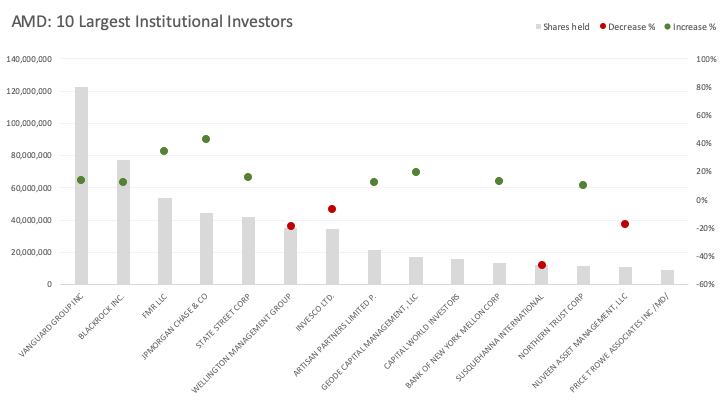Select the T. Rowe Price Associates shares bar

click(x=667, y=277)
